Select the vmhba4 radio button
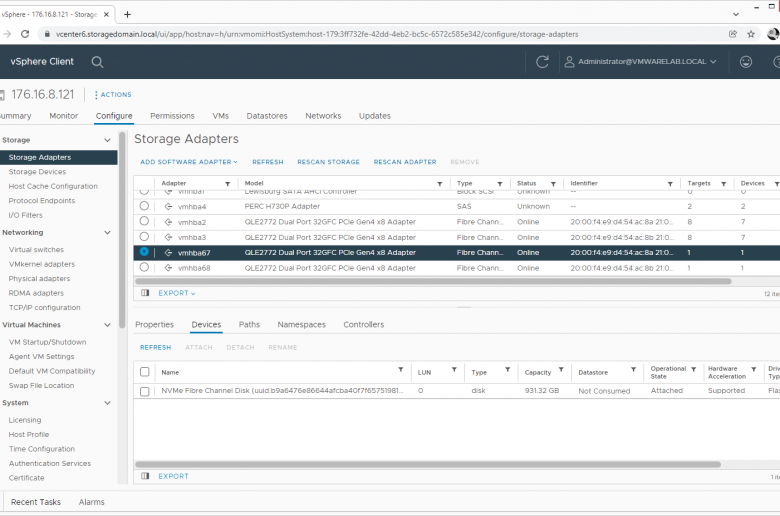The image size is (780, 516). coord(144,206)
